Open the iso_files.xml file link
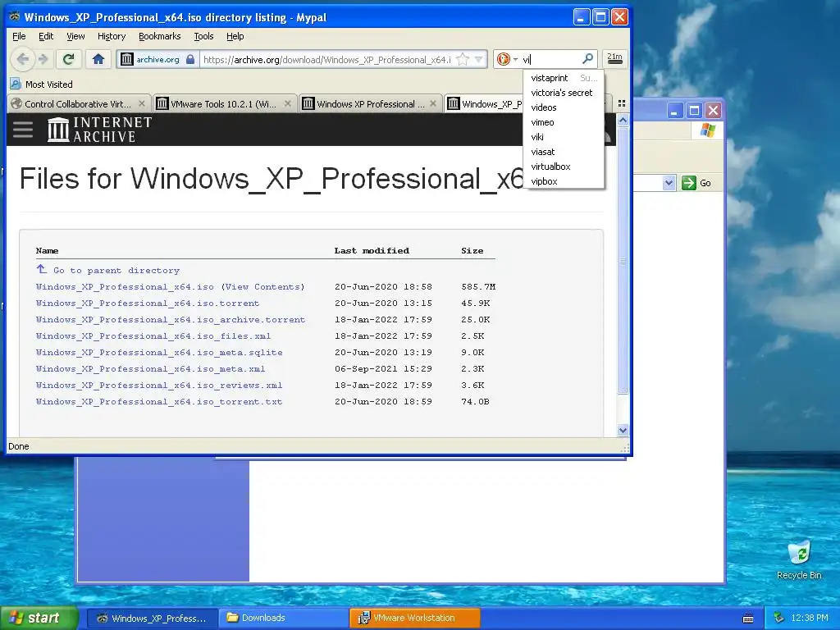Image resolution: width=840 pixels, height=630 pixels. [x=153, y=336]
